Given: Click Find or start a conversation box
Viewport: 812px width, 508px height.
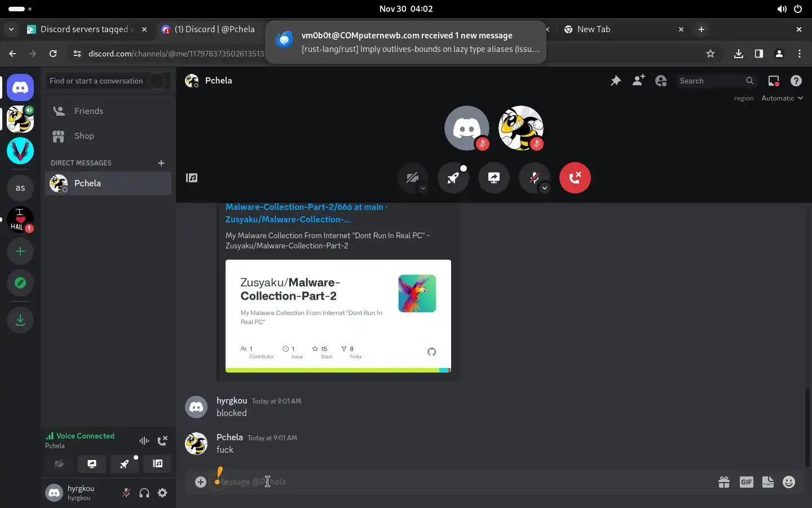Looking at the screenshot, I should [108, 81].
